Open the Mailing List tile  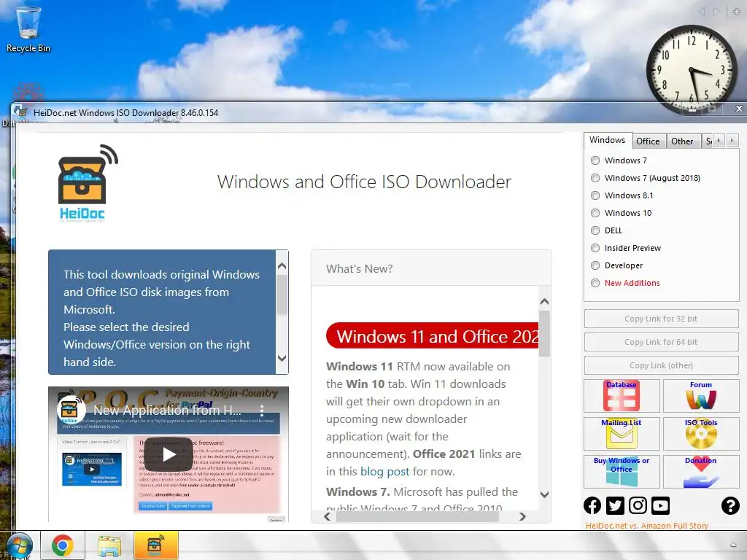(622, 434)
